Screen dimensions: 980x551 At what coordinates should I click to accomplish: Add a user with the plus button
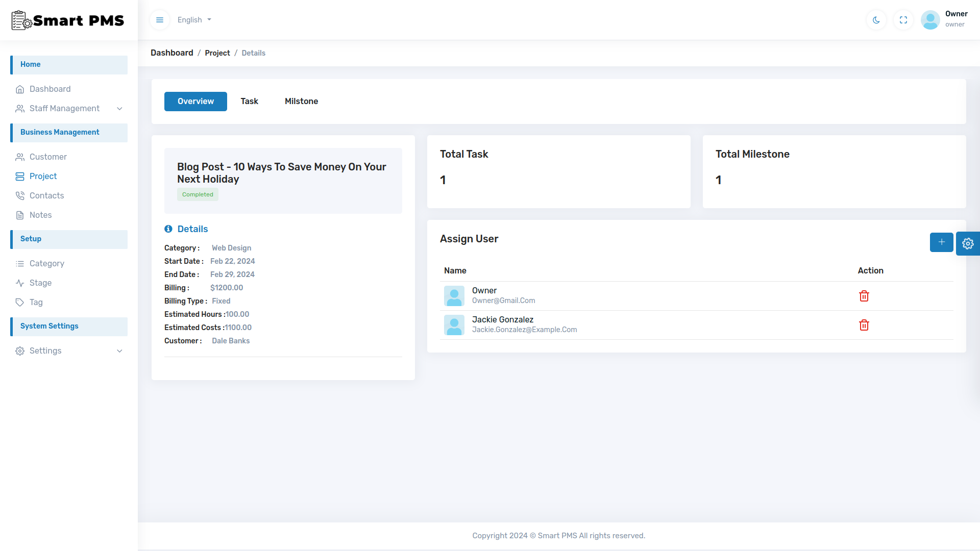point(941,242)
